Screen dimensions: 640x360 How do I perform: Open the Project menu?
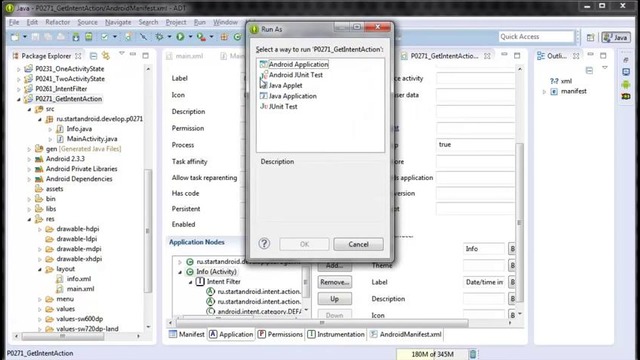pos(176,22)
